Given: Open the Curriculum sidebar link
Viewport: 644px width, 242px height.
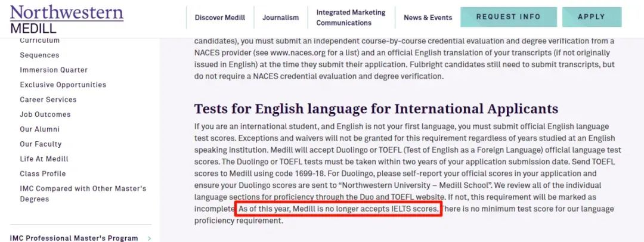Looking at the screenshot, I should pos(40,41).
